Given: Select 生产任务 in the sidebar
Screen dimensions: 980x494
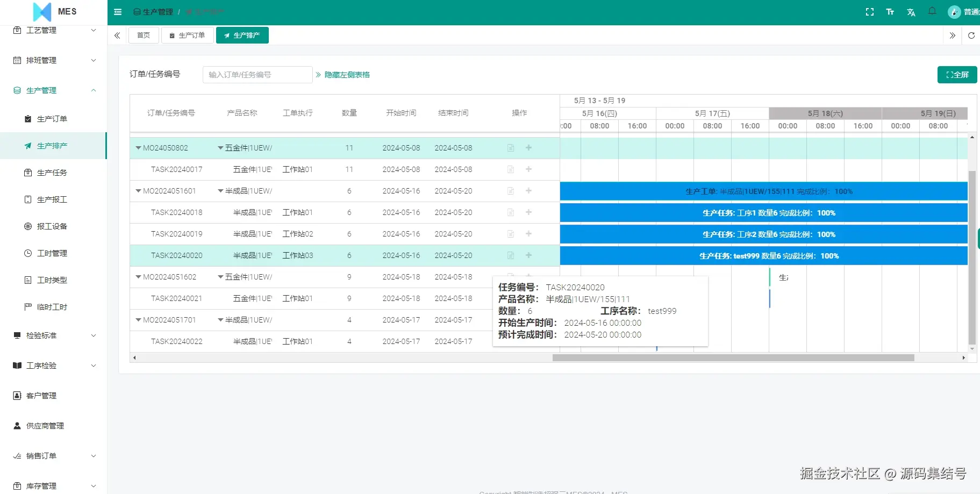Looking at the screenshot, I should tap(52, 173).
